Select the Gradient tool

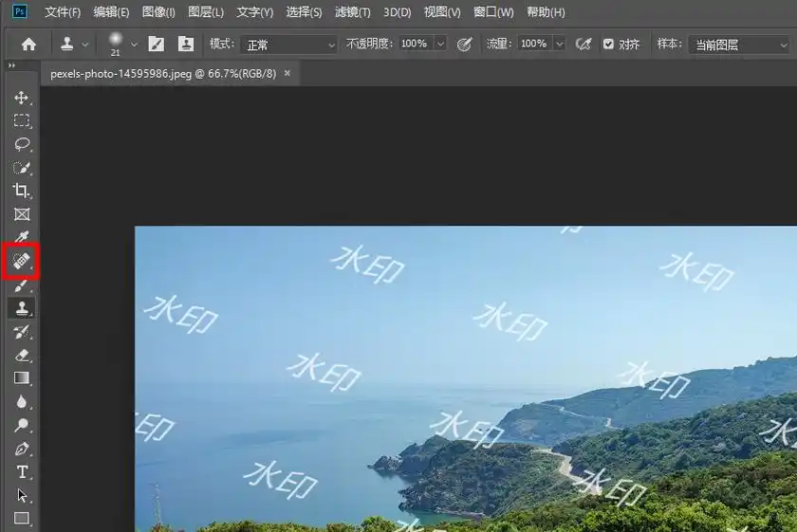21,378
